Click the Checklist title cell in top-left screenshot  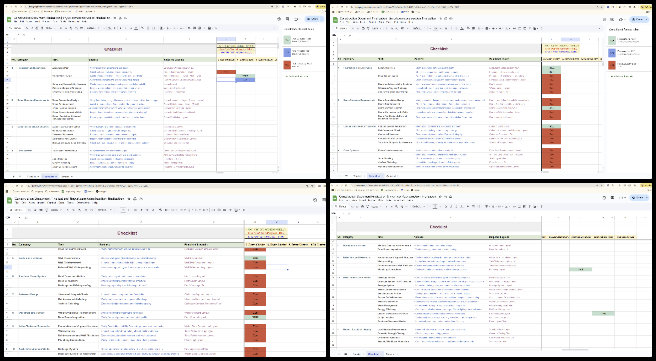point(113,49)
